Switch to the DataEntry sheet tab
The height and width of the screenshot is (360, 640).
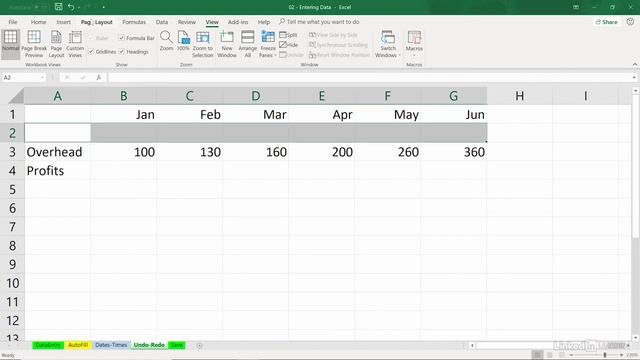tap(48, 345)
